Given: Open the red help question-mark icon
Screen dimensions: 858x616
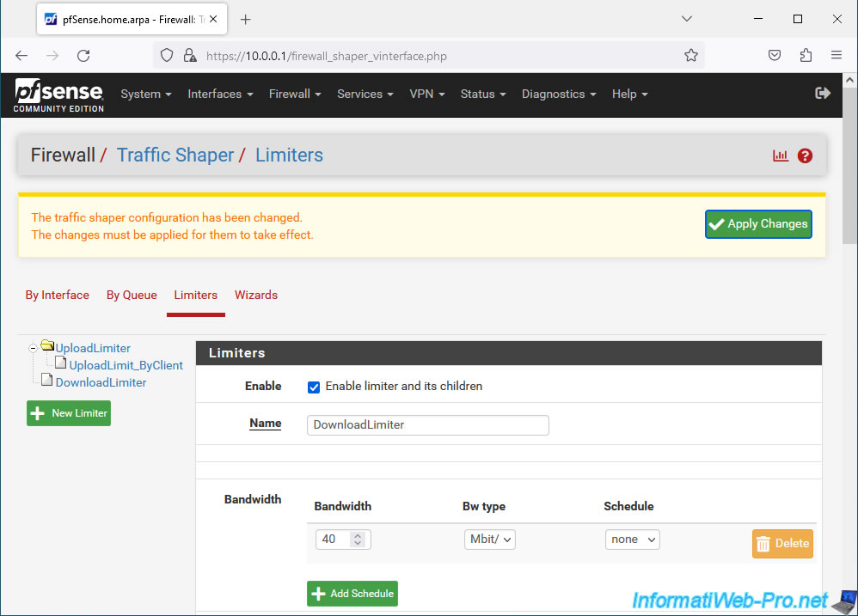Looking at the screenshot, I should pyautogui.click(x=805, y=156).
